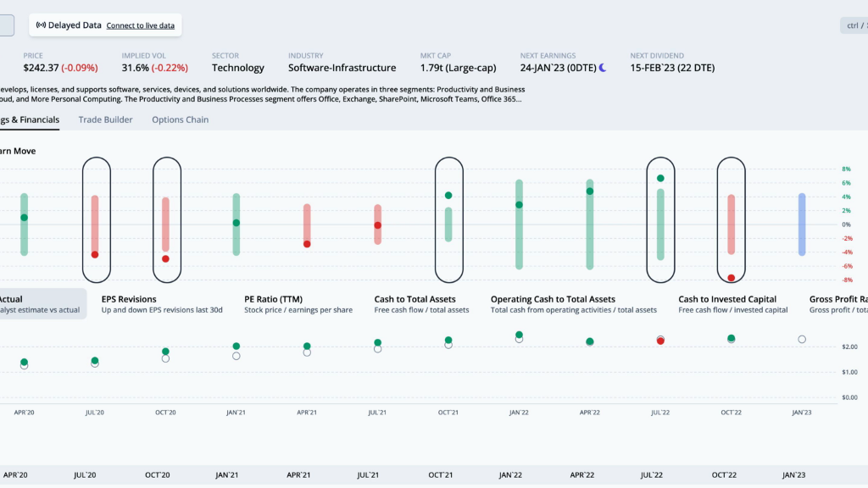Select the highlighted Actual estimate vs actual card
The width and height of the screenshot is (868, 488).
coord(41,304)
